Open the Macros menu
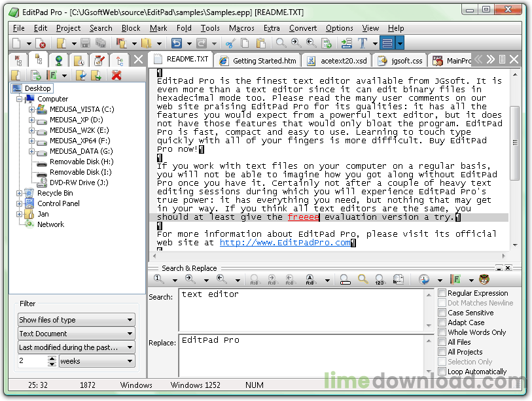532x401 pixels. pos(241,28)
